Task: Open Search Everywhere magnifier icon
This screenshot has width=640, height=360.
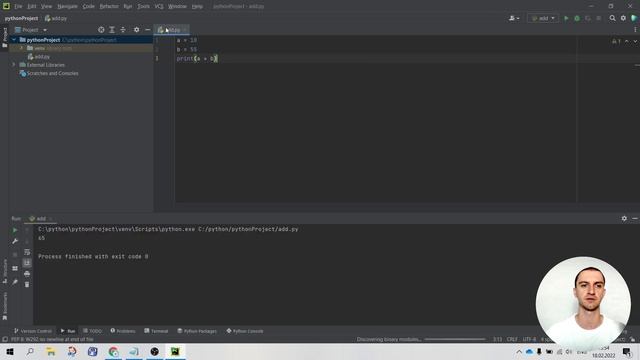Action: (x=612, y=18)
